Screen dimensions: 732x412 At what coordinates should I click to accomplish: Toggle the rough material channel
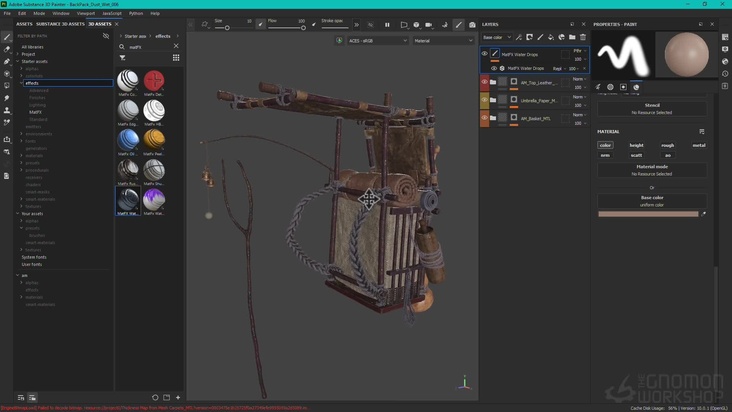click(668, 145)
